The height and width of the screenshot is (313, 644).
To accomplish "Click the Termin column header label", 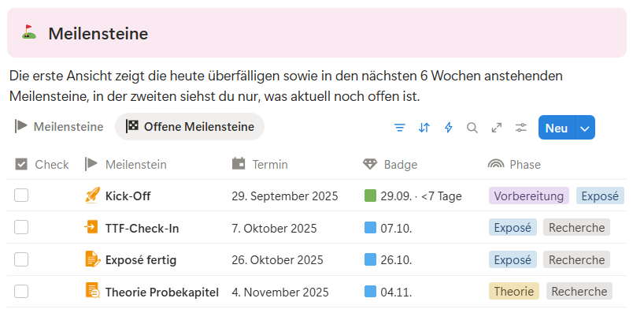I will (270, 165).
